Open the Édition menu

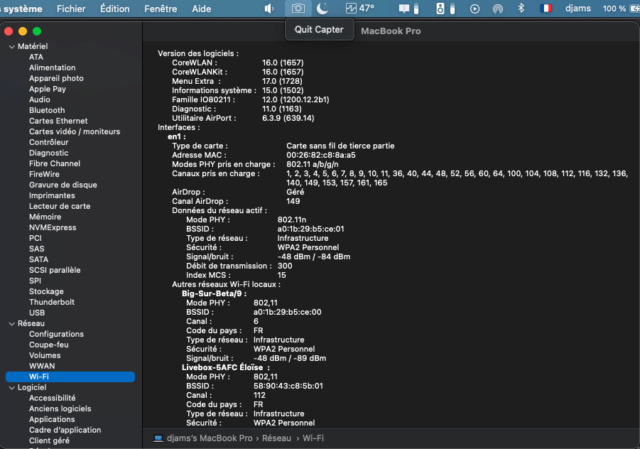tap(115, 9)
